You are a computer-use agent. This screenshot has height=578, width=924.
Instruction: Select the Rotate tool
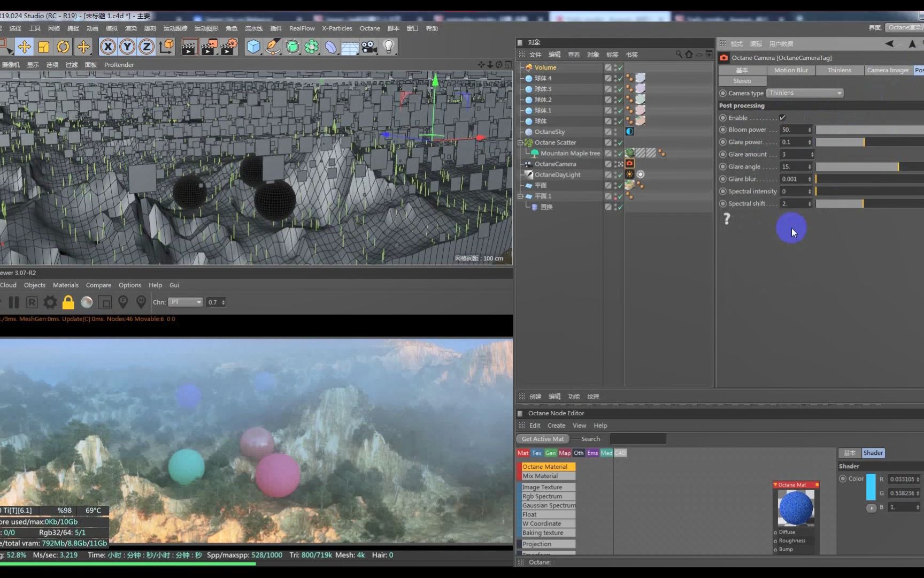(x=63, y=47)
